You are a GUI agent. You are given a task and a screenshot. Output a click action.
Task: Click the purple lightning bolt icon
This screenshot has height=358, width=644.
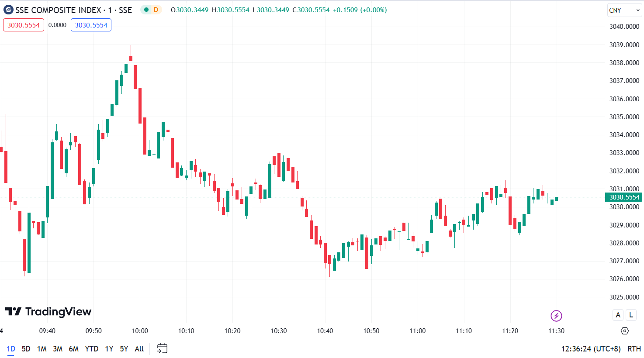pyautogui.click(x=556, y=316)
